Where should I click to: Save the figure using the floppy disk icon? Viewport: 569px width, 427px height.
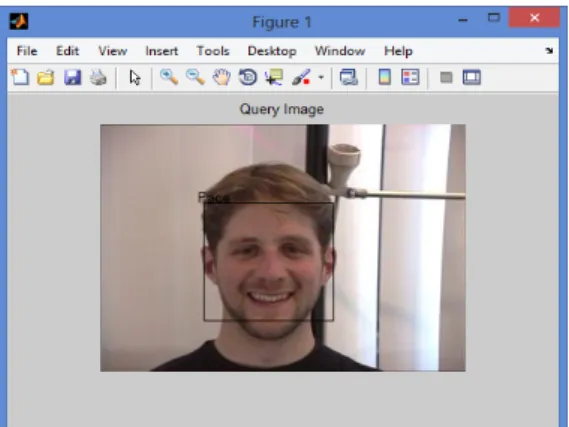click(73, 78)
